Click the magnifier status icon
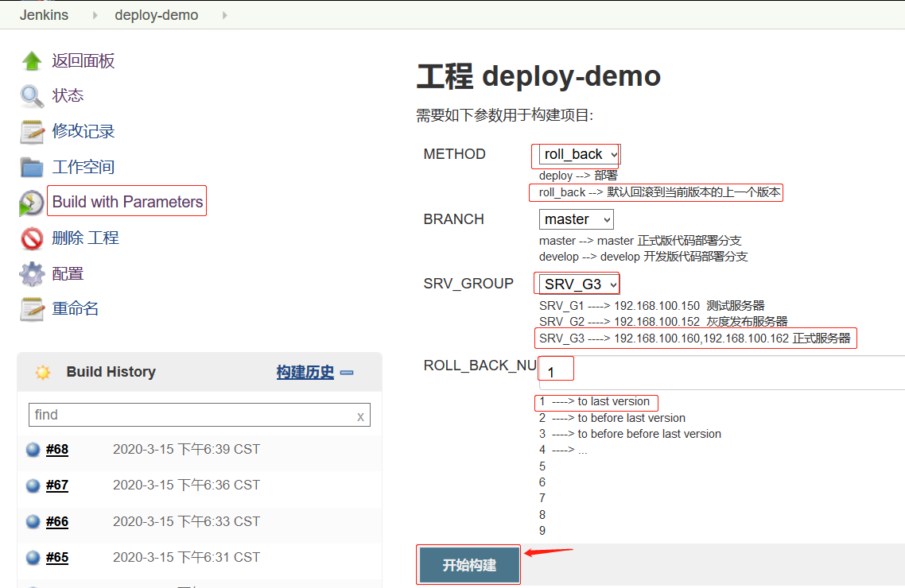 (x=32, y=96)
